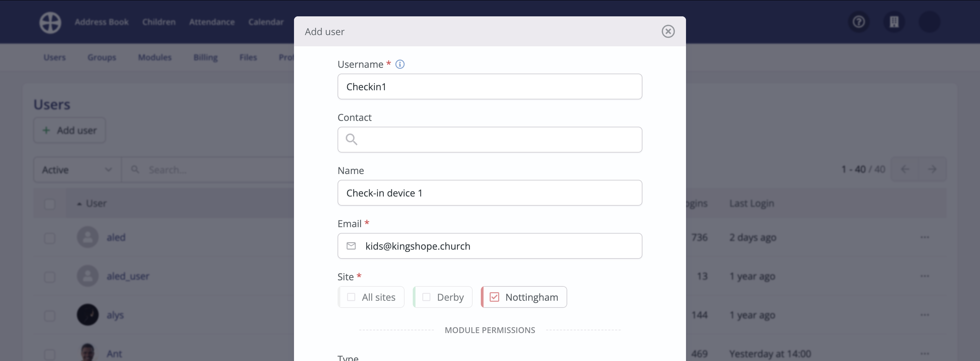
Task: Click the Username info icon
Action: (x=399, y=64)
